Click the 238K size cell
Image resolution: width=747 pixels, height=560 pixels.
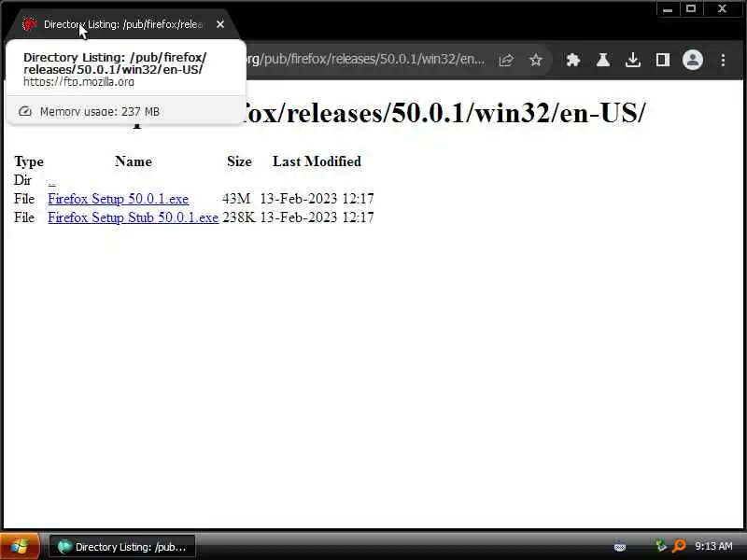(239, 217)
